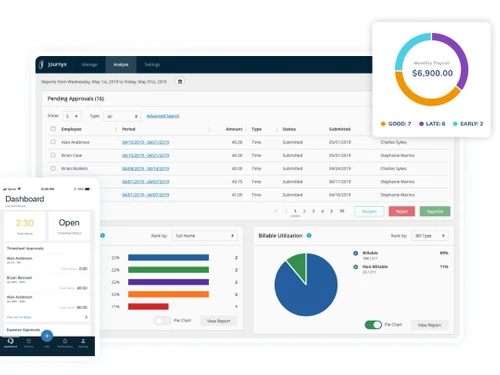The height and width of the screenshot is (375, 500).
Task: Click View Report under Billable Utilization pie
Action: click(x=429, y=325)
